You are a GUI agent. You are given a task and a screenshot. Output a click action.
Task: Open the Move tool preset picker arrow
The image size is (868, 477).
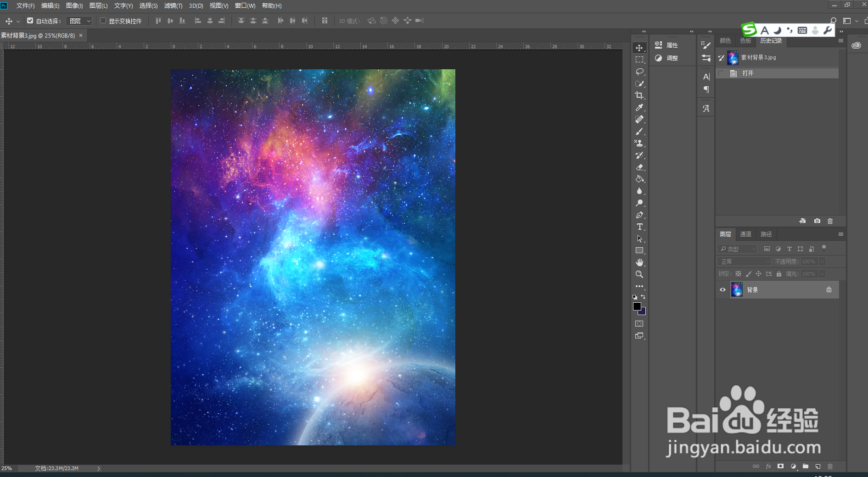[x=18, y=21]
